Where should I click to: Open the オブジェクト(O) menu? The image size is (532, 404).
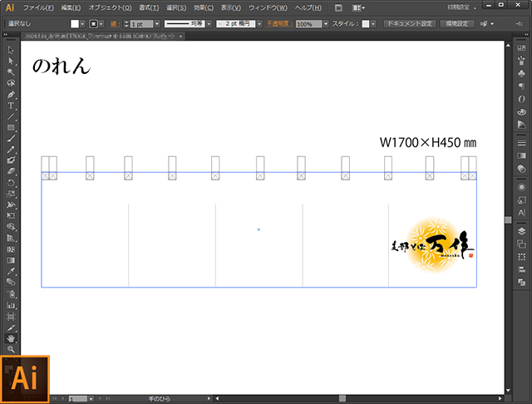[x=110, y=7]
